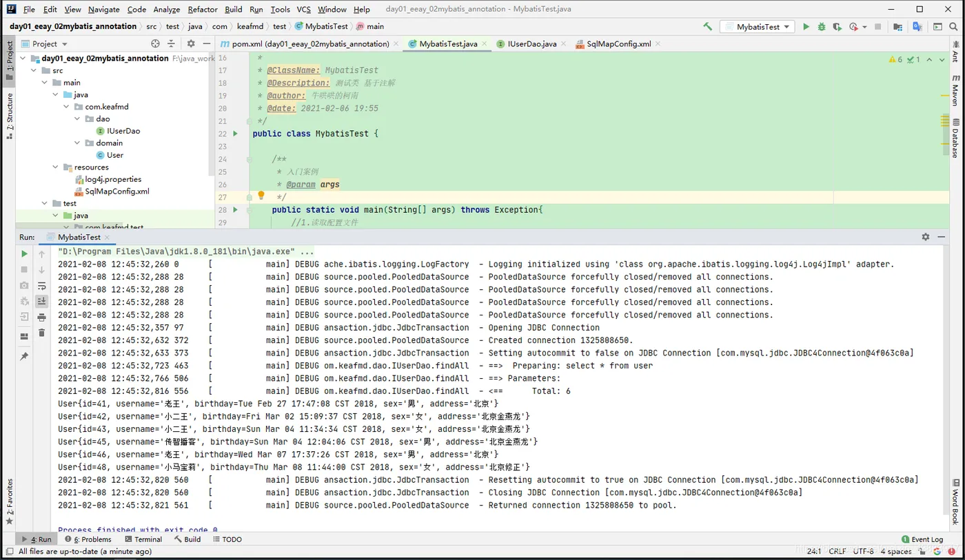Clear console output with the trash icon
The width and height of the screenshot is (965, 560).
tap(41, 333)
